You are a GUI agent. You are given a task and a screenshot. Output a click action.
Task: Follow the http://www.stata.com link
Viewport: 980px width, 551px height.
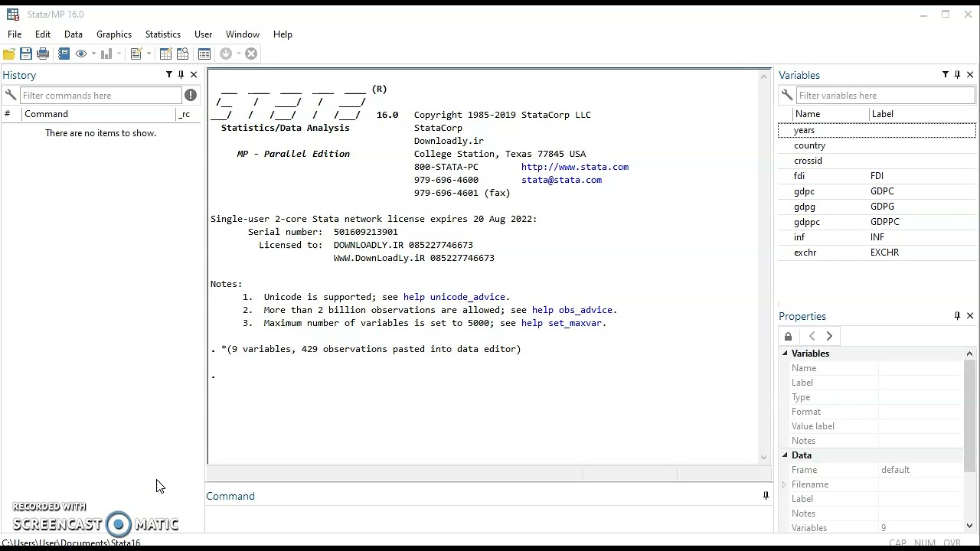click(x=575, y=167)
